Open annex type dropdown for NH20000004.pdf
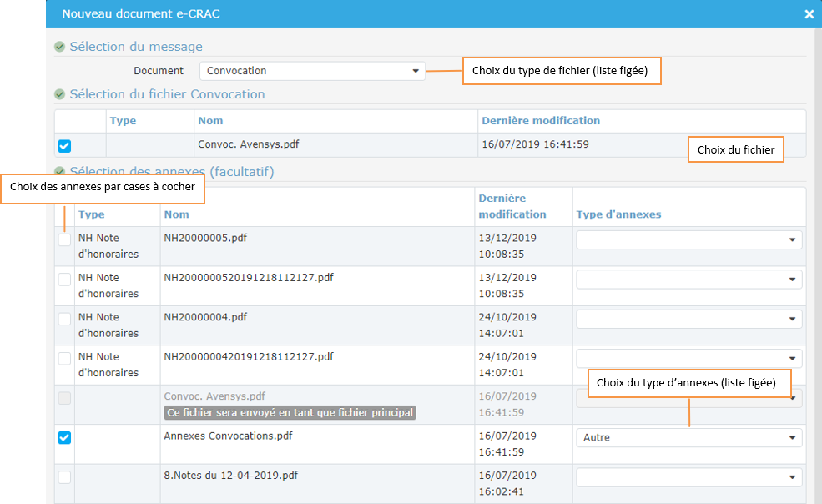 coord(688,319)
